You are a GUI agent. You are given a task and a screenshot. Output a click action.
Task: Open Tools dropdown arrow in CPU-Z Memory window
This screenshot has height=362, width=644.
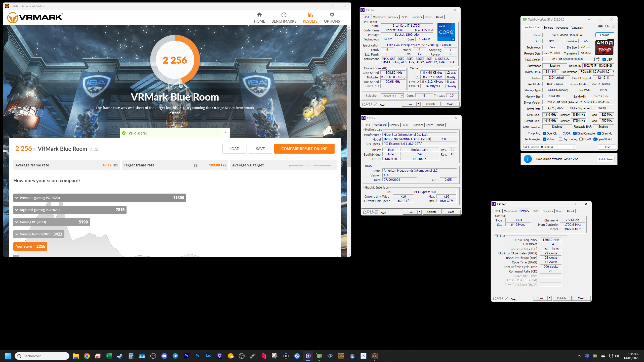point(549,298)
